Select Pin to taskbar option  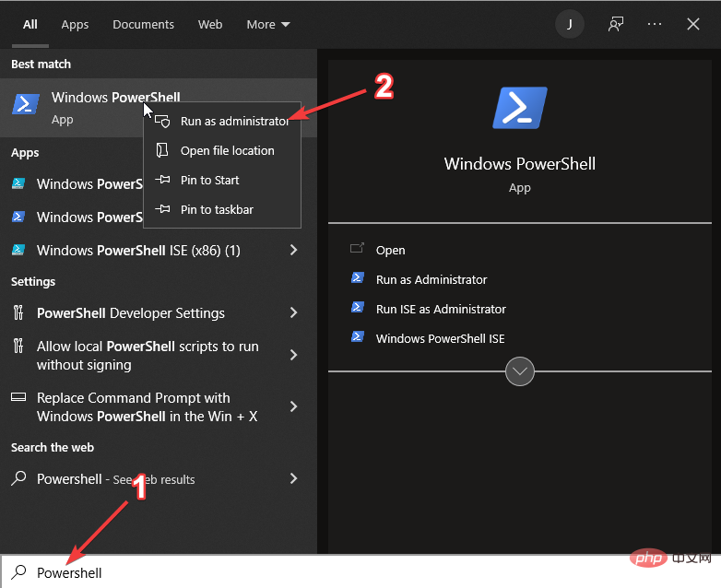222,209
